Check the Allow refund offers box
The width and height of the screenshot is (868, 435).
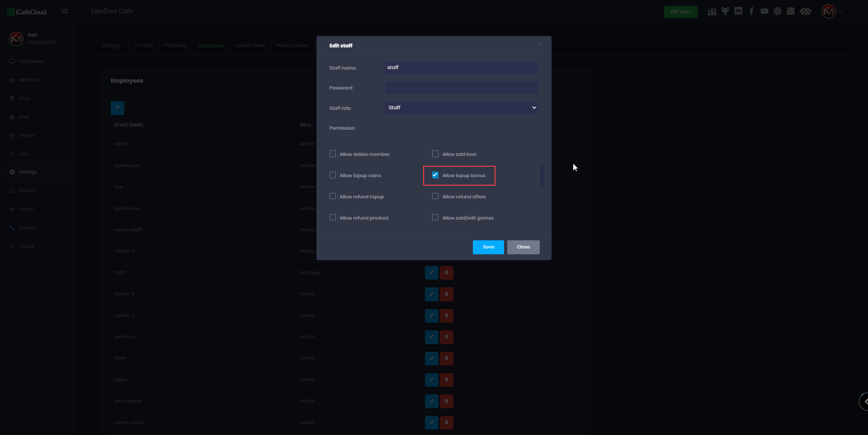435,196
